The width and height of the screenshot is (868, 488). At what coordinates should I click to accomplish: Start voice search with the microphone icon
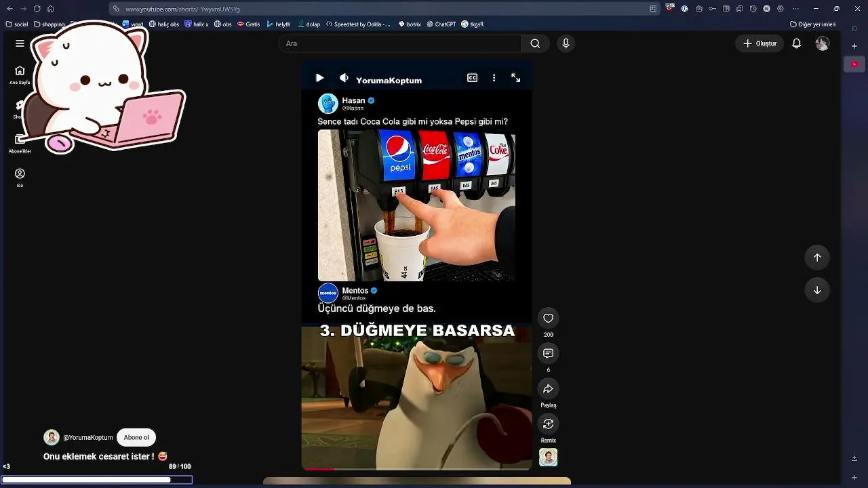click(566, 43)
